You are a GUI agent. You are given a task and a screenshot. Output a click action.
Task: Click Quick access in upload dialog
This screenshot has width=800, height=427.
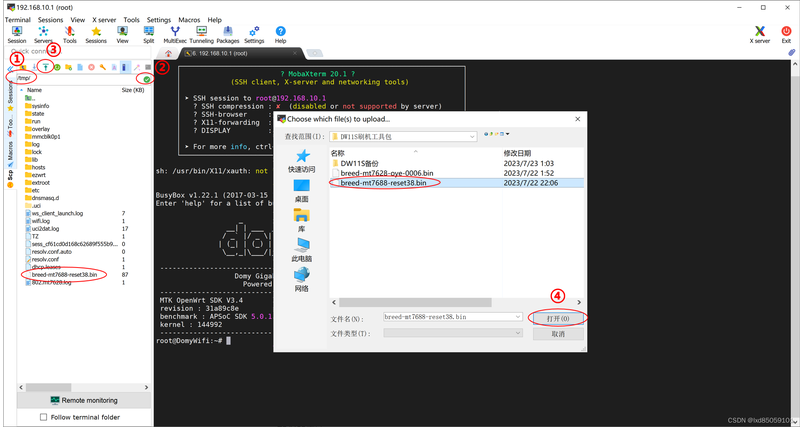302,161
